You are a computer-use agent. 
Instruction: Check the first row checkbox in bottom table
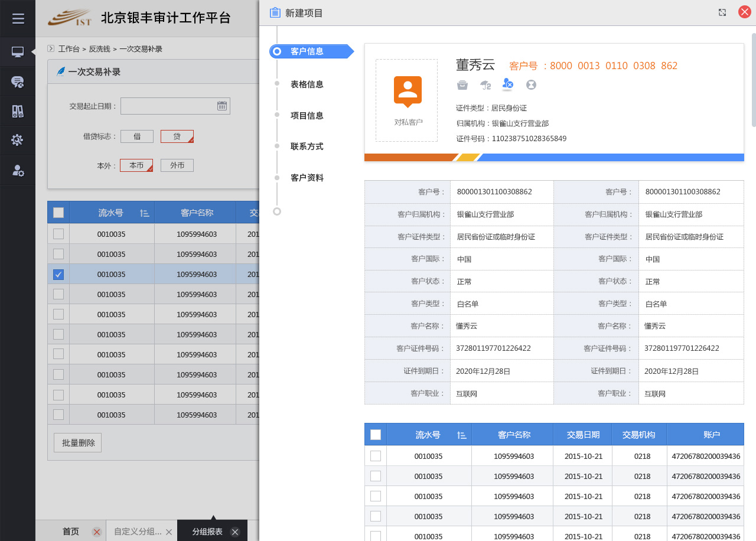pos(375,455)
